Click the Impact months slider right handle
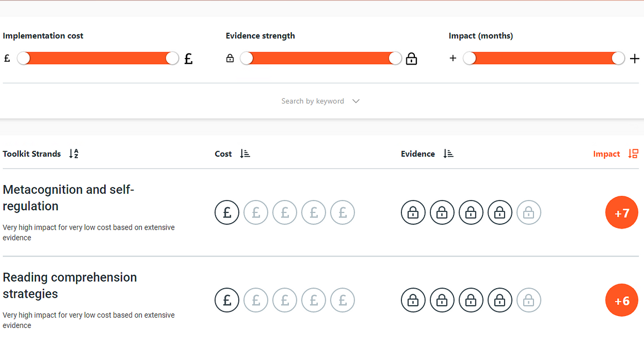 pyautogui.click(x=618, y=58)
